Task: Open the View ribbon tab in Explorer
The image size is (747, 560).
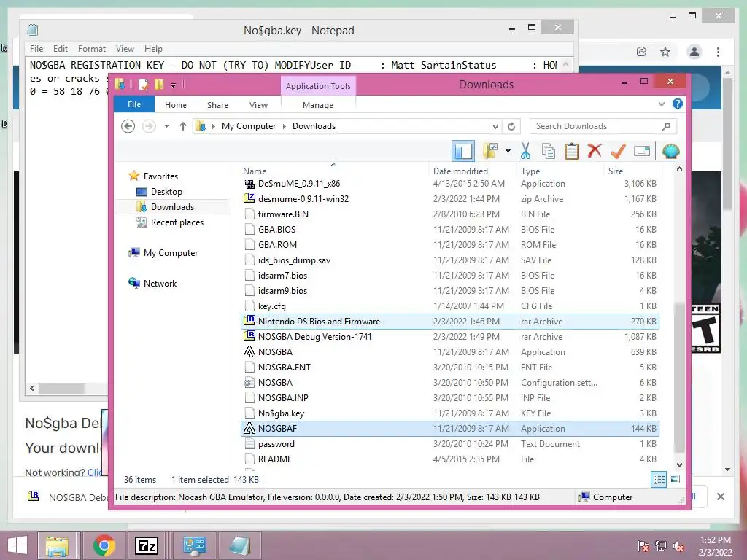Action: point(259,105)
